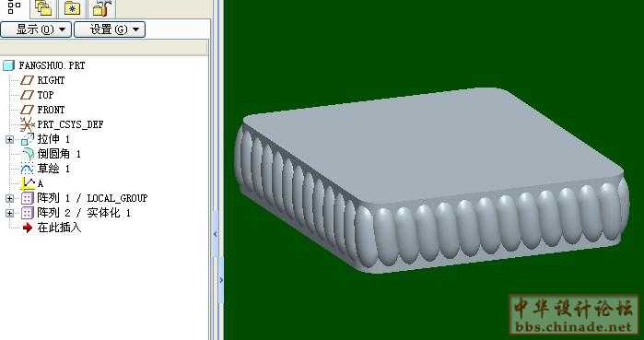Select the datum axis A icon
This screenshot has height=340, width=644.
[27, 183]
